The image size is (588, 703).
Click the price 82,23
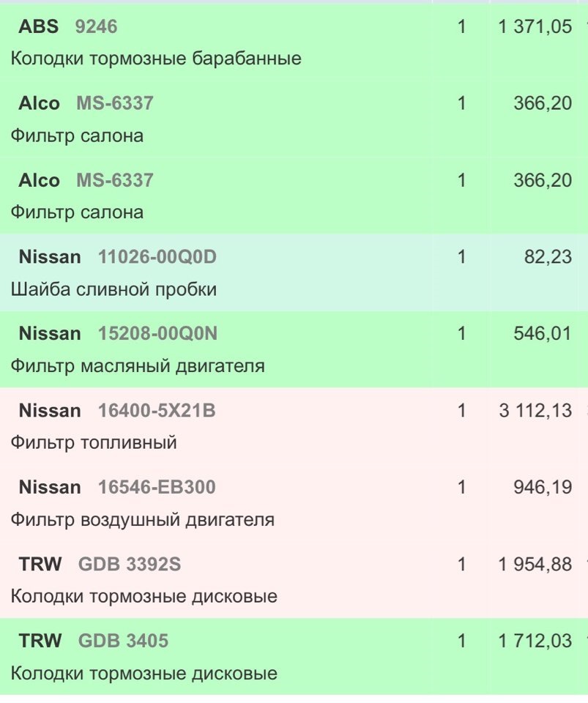point(548,257)
